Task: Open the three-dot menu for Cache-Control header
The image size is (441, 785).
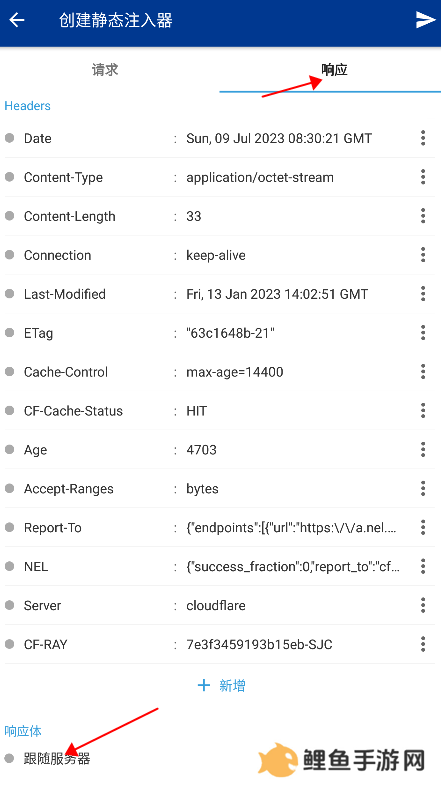Action: pos(423,372)
